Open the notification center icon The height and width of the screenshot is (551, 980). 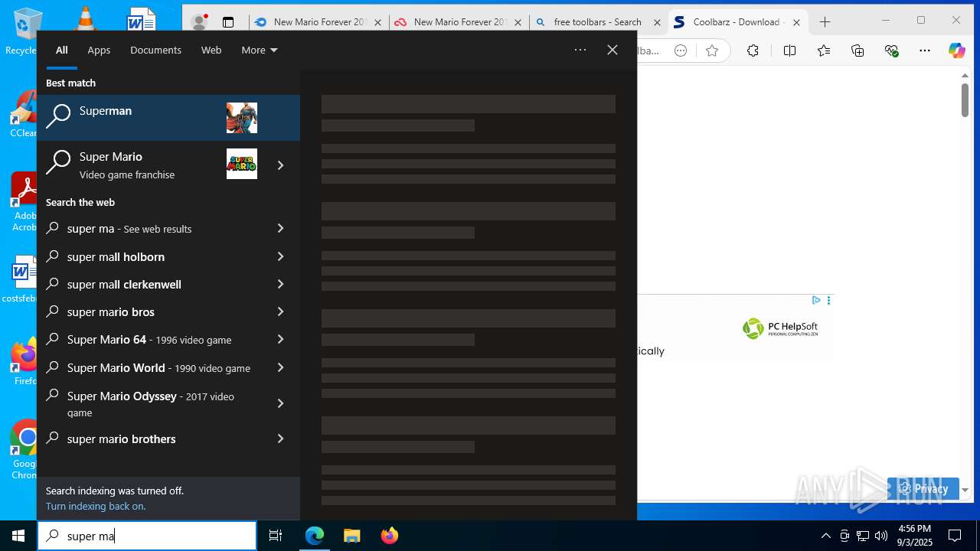click(x=955, y=536)
